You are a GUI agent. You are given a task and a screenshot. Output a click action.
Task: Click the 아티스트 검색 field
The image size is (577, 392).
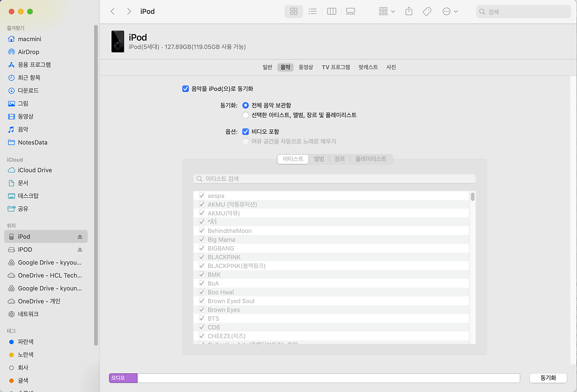(335, 178)
